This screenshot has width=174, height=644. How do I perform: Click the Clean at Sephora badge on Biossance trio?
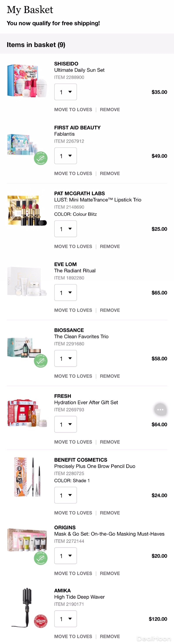tap(40, 361)
